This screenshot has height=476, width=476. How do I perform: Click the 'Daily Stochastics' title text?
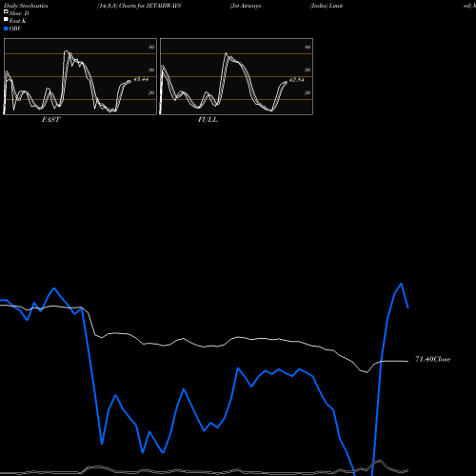(26, 6)
